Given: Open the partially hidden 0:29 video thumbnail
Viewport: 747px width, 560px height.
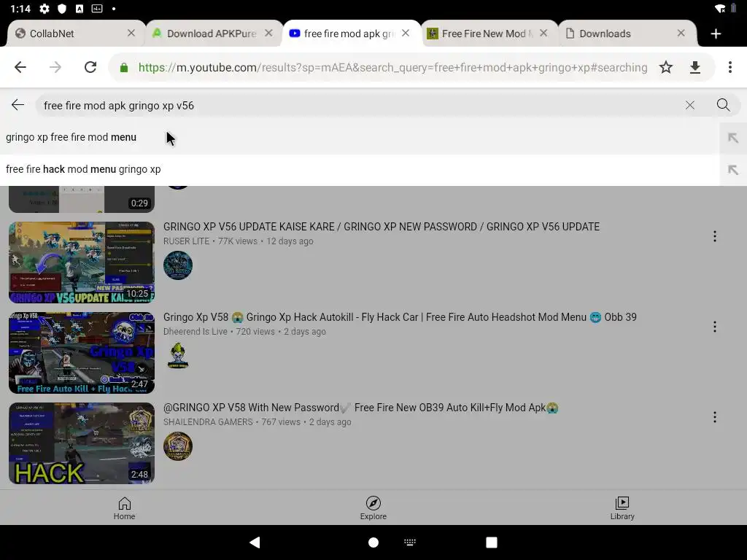Looking at the screenshot, I should [x=82, y=200].
